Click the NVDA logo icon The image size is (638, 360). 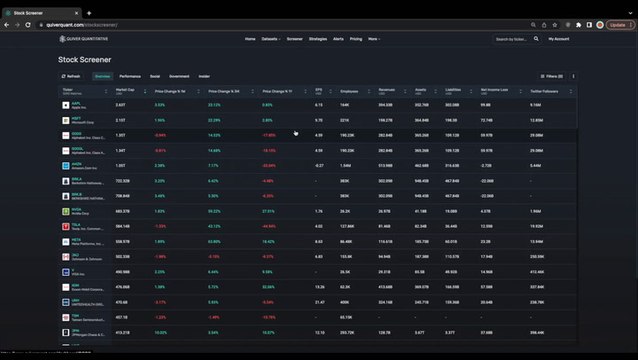pyautogui.click(x=66, y=212)
